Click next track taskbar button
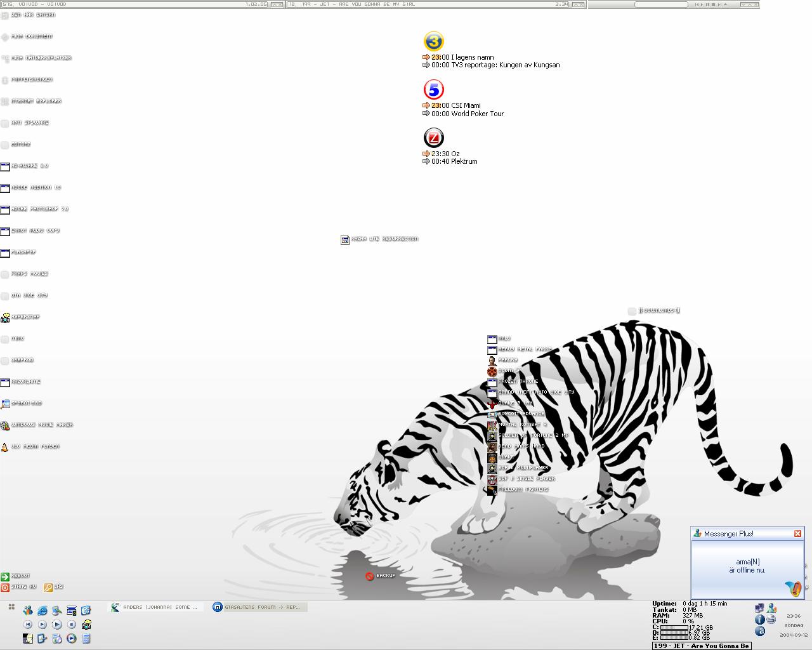Screen dimensions: 812x650 pos(43,625)
